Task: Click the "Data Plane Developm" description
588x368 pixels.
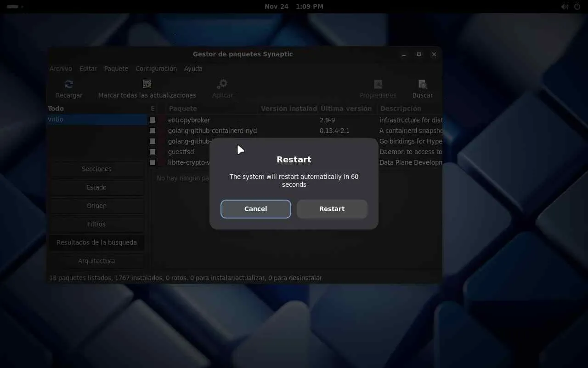Action: 411,162
